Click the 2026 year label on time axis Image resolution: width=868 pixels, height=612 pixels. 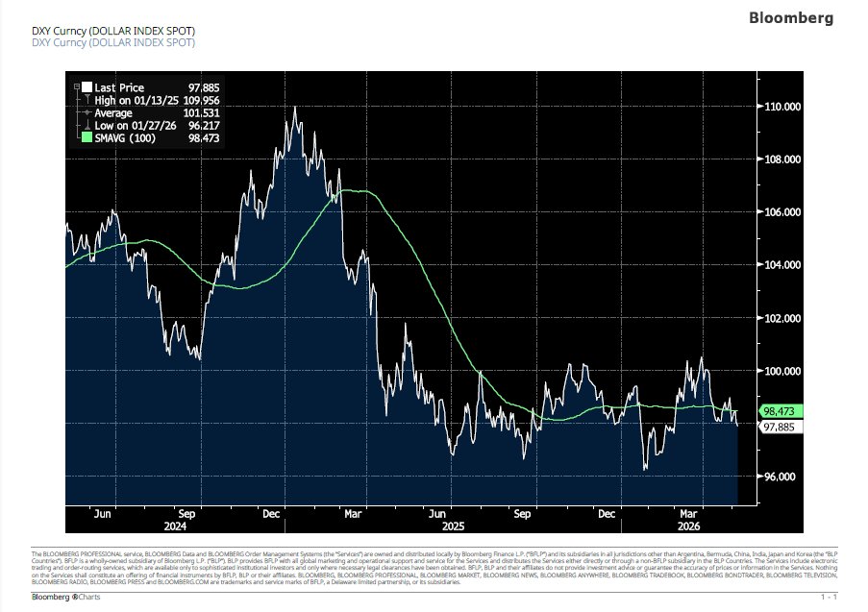pyautogui.click(x=688, y=526)
